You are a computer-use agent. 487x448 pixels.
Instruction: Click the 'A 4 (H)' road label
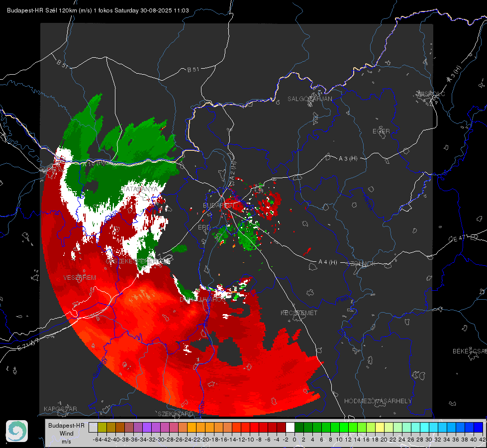click(x=328, y=262)
